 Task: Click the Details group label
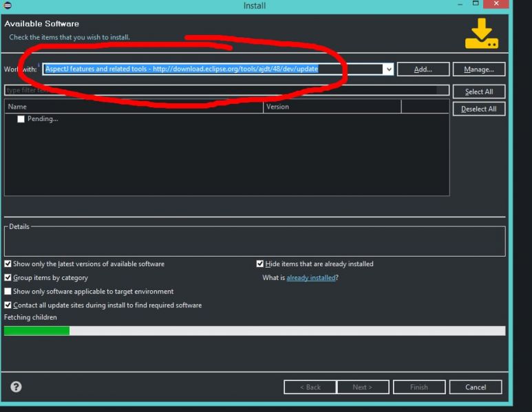click(x=19, y=226)
